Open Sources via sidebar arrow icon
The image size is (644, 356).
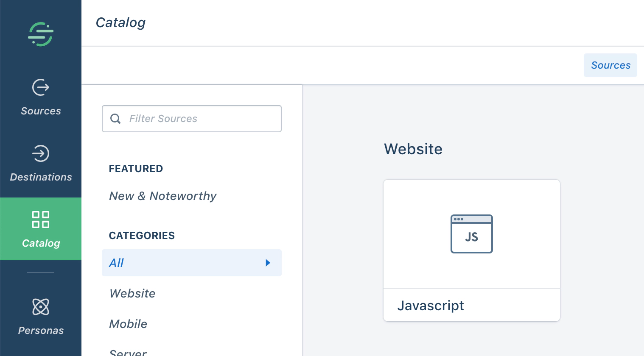pos(41,87)
